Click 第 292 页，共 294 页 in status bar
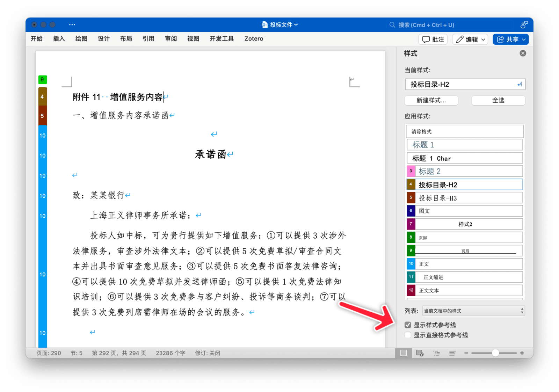This screenshot has width=559, height=392. coord(119,353)
